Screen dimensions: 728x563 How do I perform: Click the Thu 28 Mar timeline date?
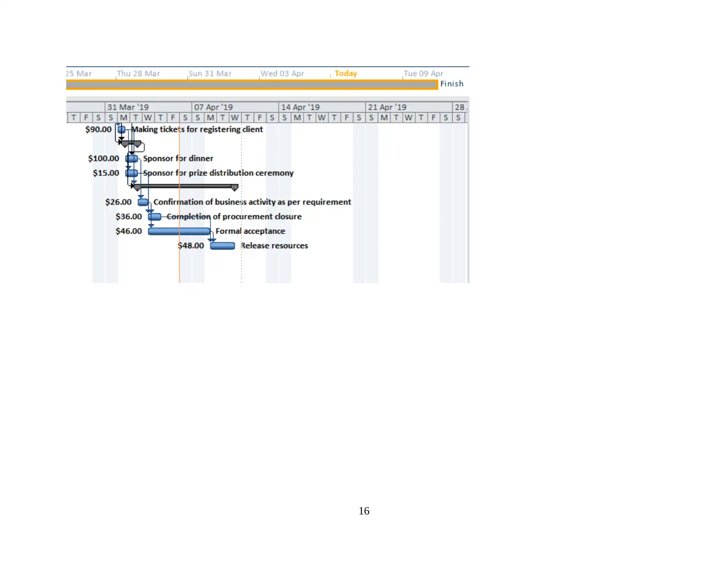[139, 74]
